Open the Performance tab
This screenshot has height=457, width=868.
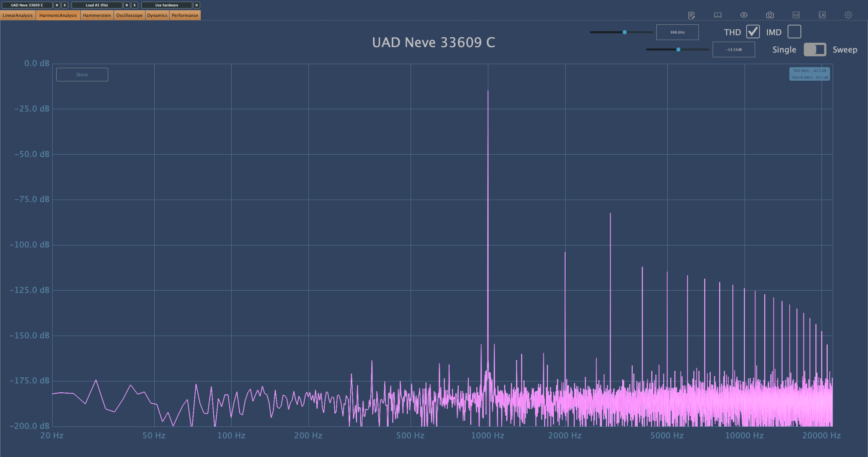[185, 15]
